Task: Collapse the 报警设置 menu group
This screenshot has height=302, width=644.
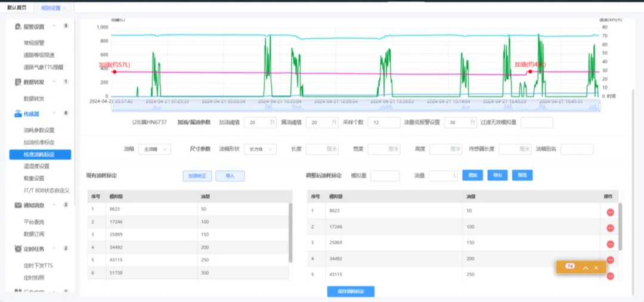Action: point(54,27)
